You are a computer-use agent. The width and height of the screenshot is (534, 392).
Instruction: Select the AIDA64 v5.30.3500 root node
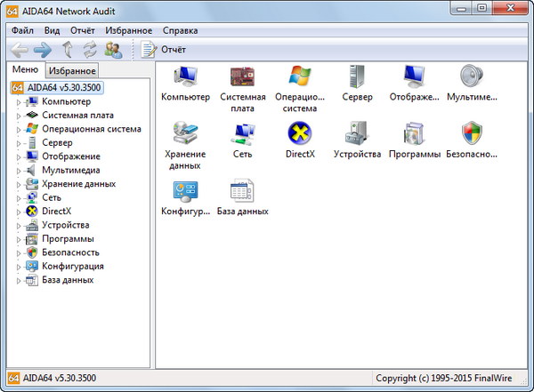click(61, 87)
